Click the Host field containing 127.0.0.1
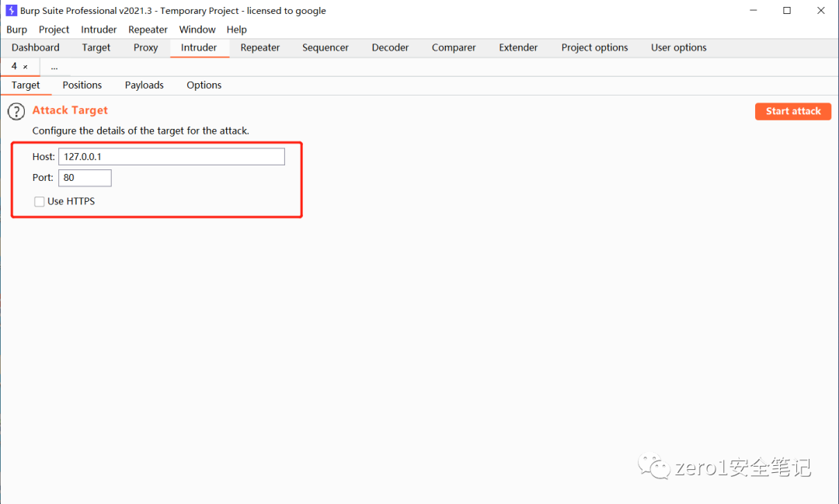839x504 pixels. point(172,157)
